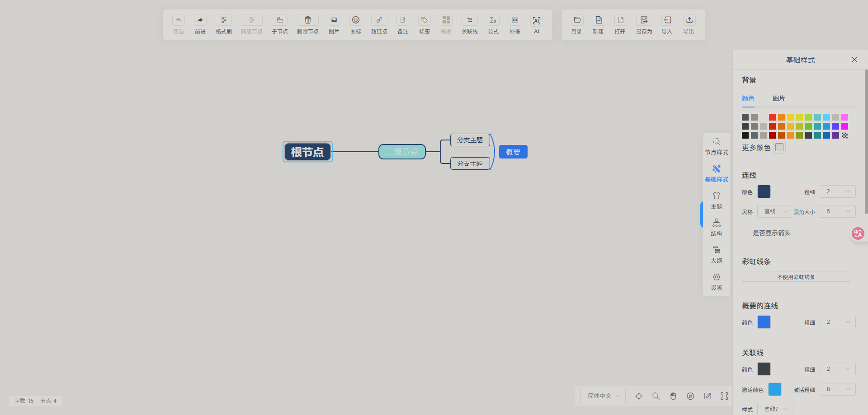Open the connection thickness 粗细 dropdown
The height and width of the screenshot is (415, 868).
click(837, 191)
